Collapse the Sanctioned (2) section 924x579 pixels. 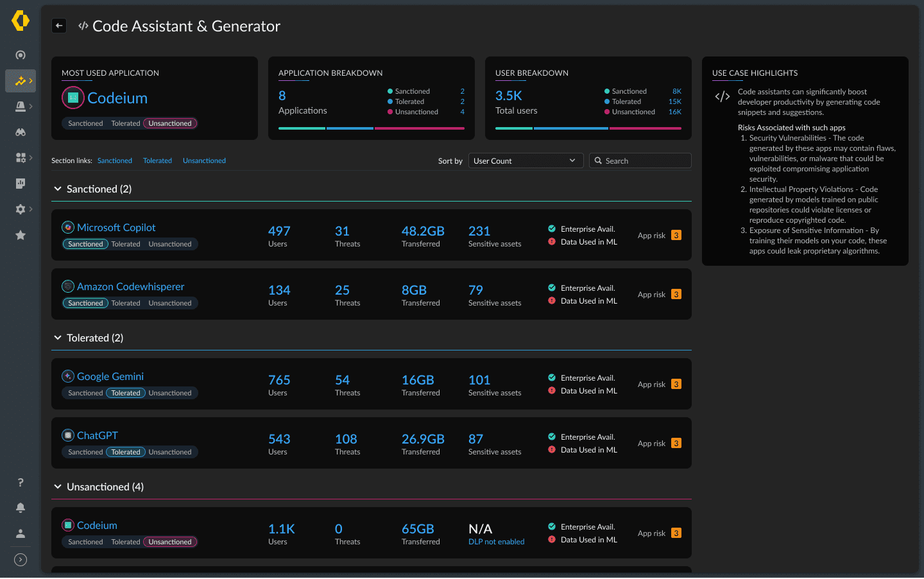pos(58,189)
